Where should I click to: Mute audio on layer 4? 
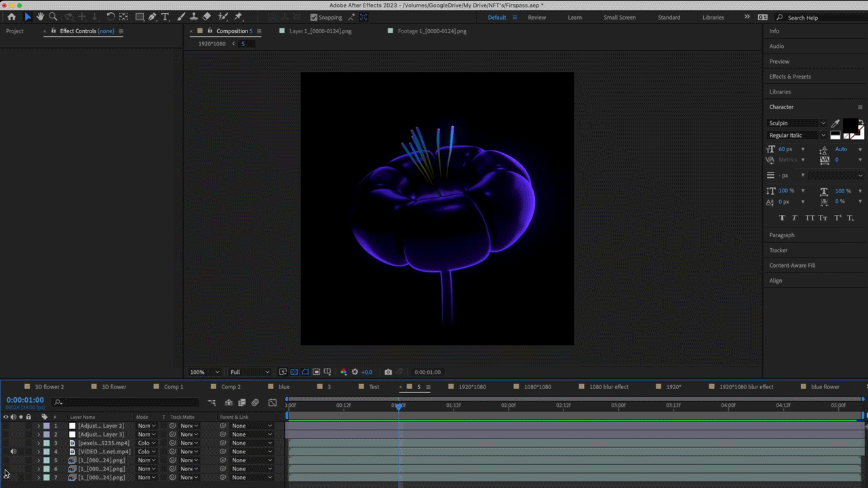pos(13,451)
